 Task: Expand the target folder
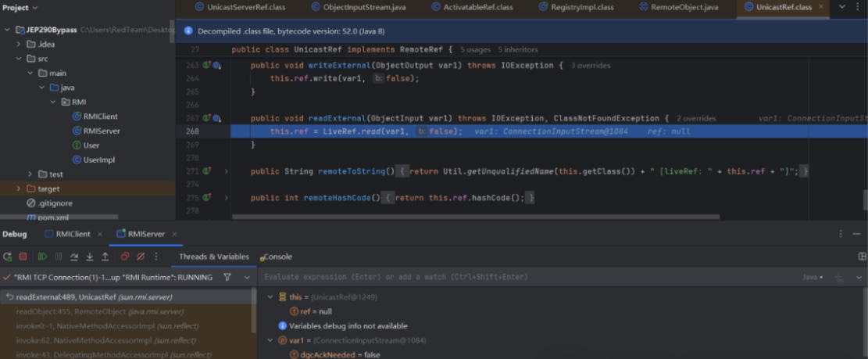click(x=18, y=189)
